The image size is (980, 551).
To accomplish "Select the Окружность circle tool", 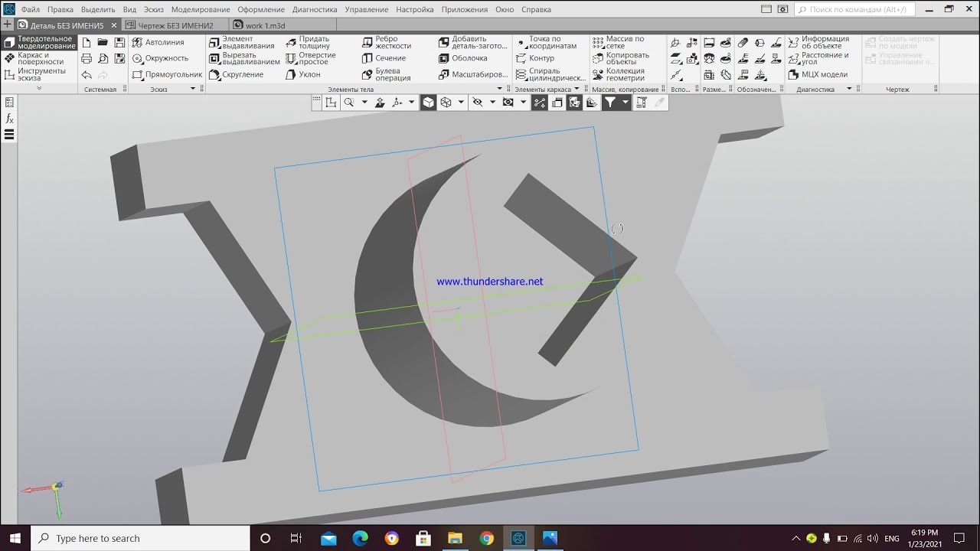I will tap(160, 59).
